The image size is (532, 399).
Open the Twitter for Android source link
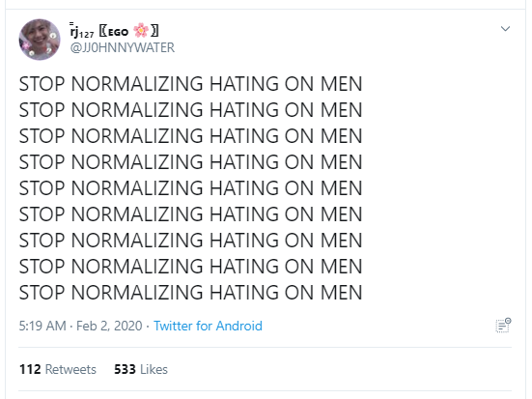pos(208,326)
